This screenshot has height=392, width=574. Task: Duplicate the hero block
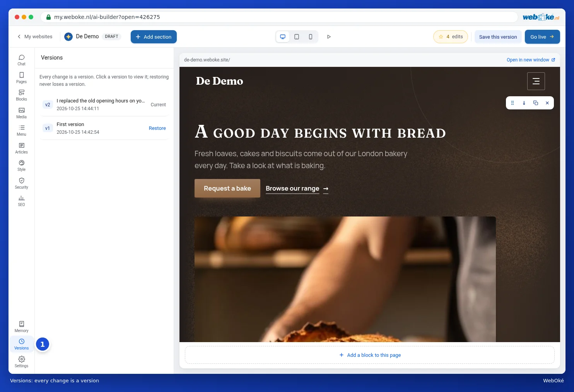tap(536, 103)
